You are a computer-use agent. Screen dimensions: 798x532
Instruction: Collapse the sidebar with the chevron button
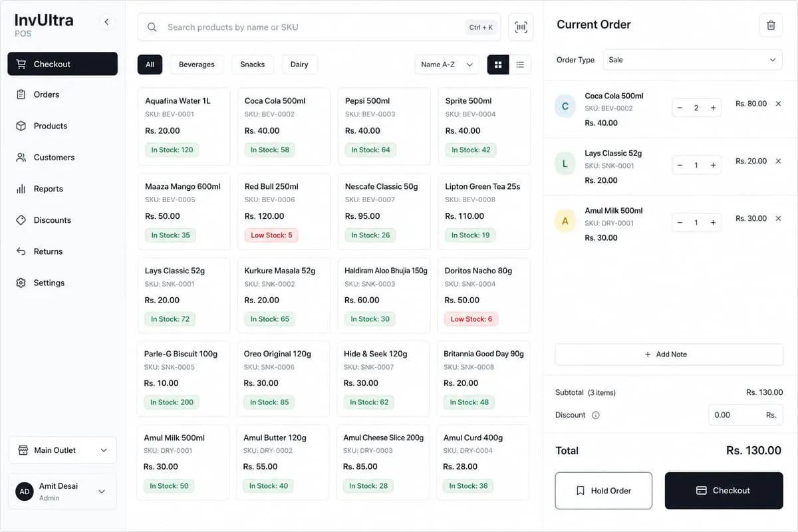pos(106,22)
